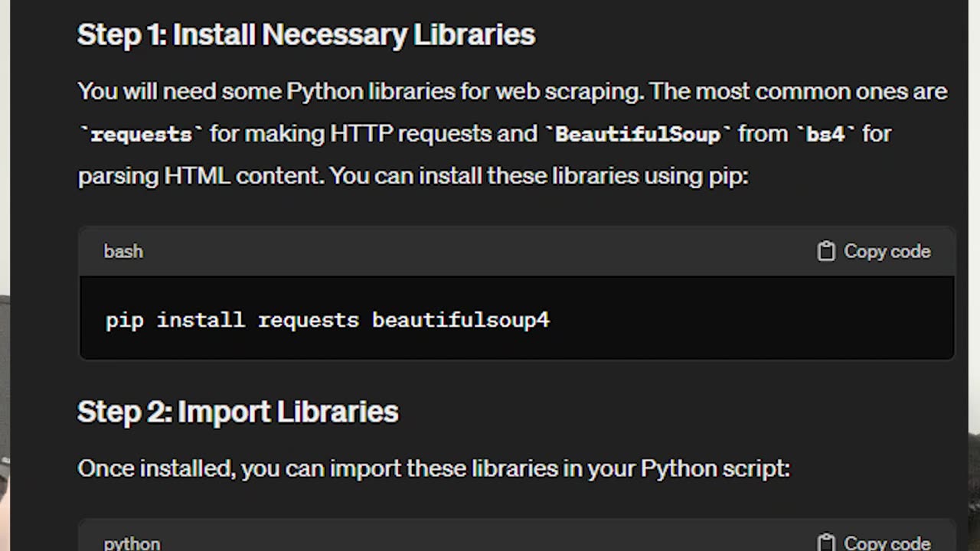Click the inline code word `requests`

click(142, 135)
